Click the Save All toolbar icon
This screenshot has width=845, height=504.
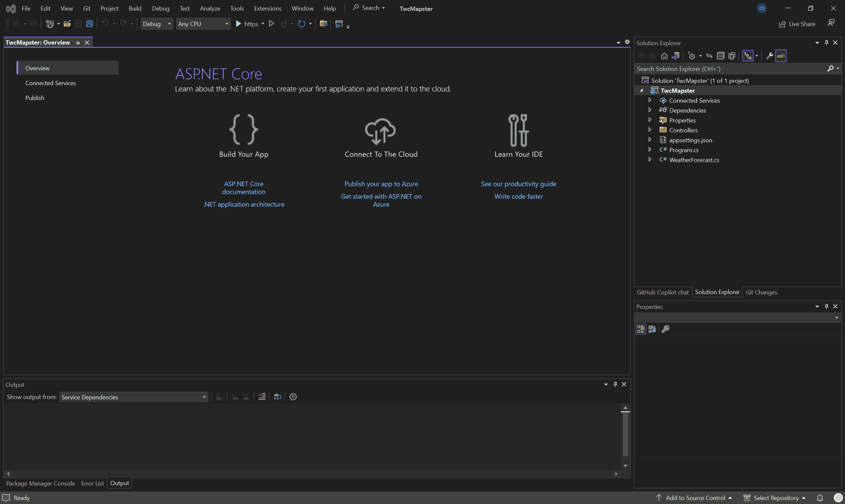click(x=89, y=24)
